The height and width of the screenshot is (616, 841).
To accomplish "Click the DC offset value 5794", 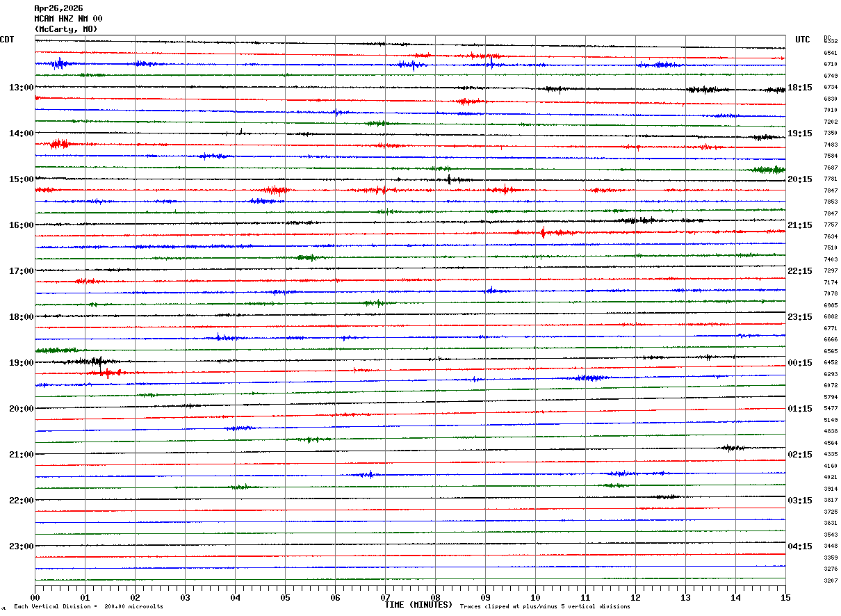I will (x=831, y=397).
